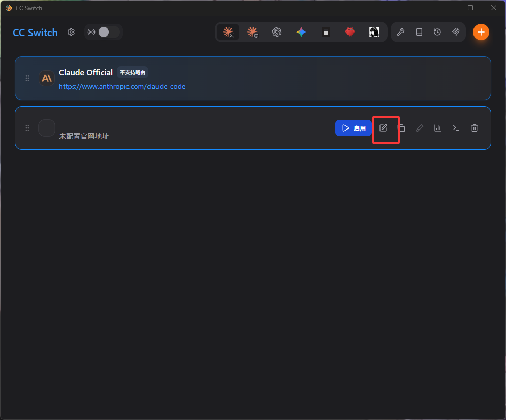Click the 未配置官网地址 text

[x=84, y=136]
